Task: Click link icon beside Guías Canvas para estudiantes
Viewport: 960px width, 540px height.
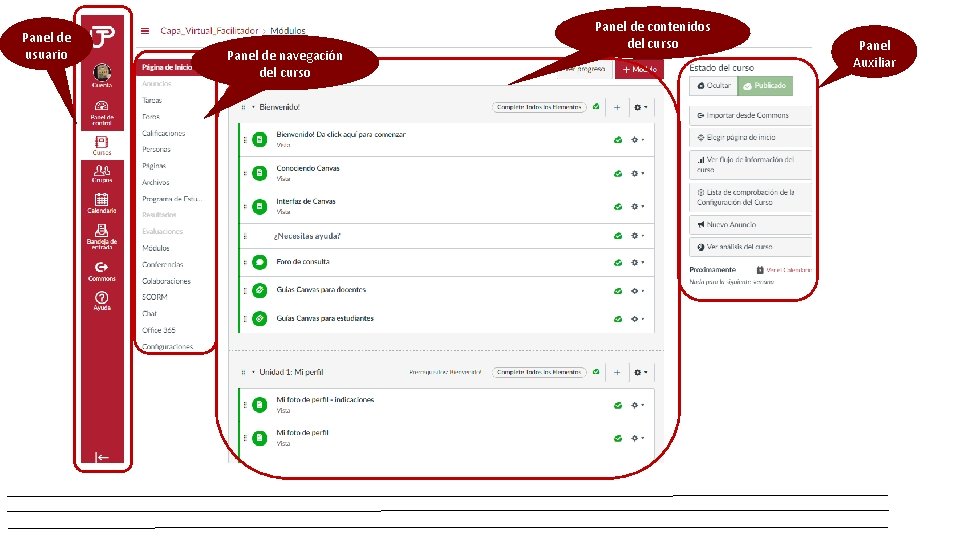Action: click(260, 318)
